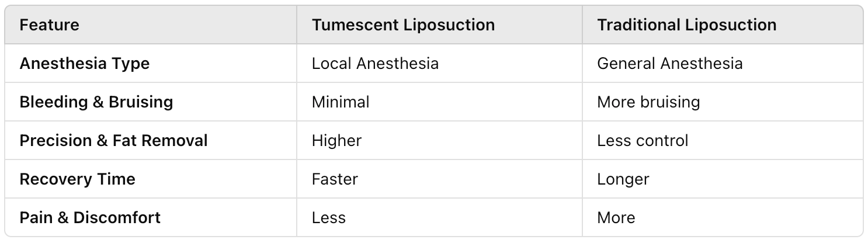Click the Less cell in Pain row

(329, 217)
